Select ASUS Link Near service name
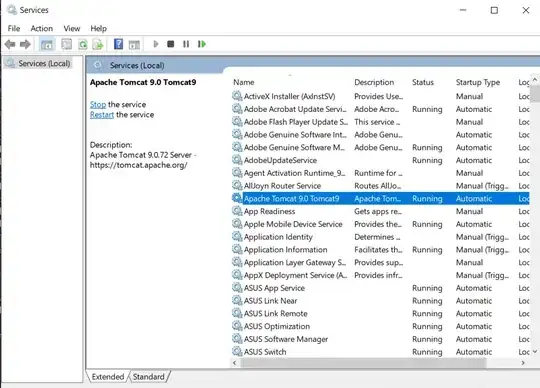 point(270,301)
